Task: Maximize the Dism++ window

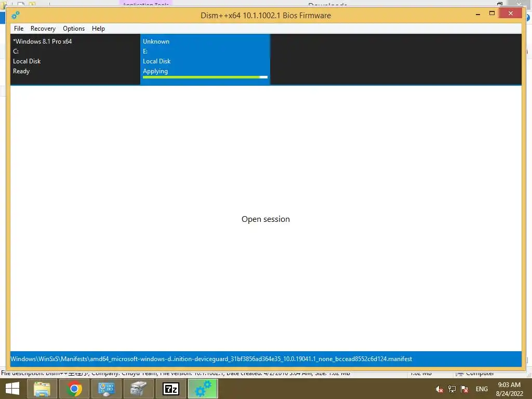Action: click(x=492, y=13)
